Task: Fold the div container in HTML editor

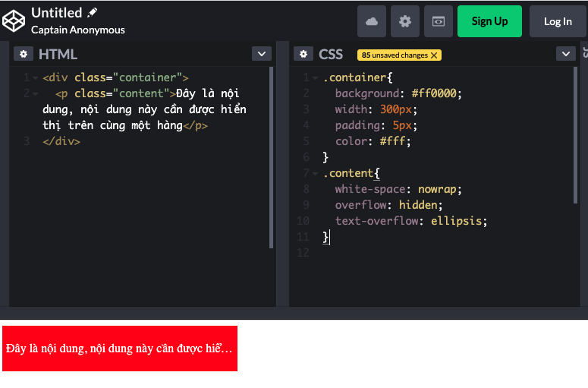Action: click(35, 77)
